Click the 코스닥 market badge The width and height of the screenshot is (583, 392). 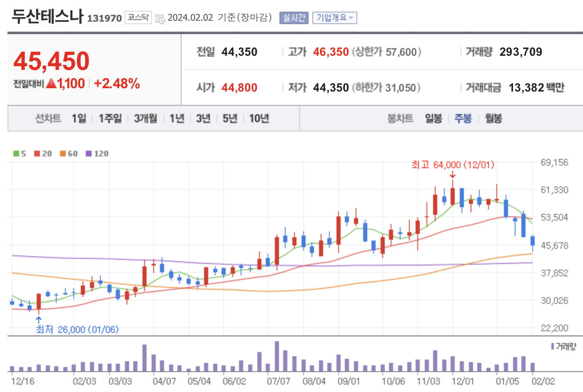coord(138,17)
